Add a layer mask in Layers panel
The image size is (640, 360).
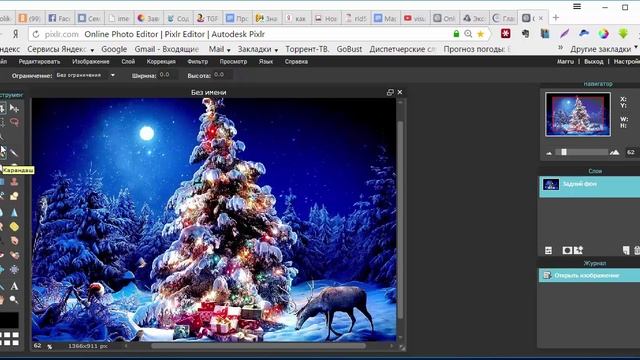pyautogui.click(x=567, y=250)
